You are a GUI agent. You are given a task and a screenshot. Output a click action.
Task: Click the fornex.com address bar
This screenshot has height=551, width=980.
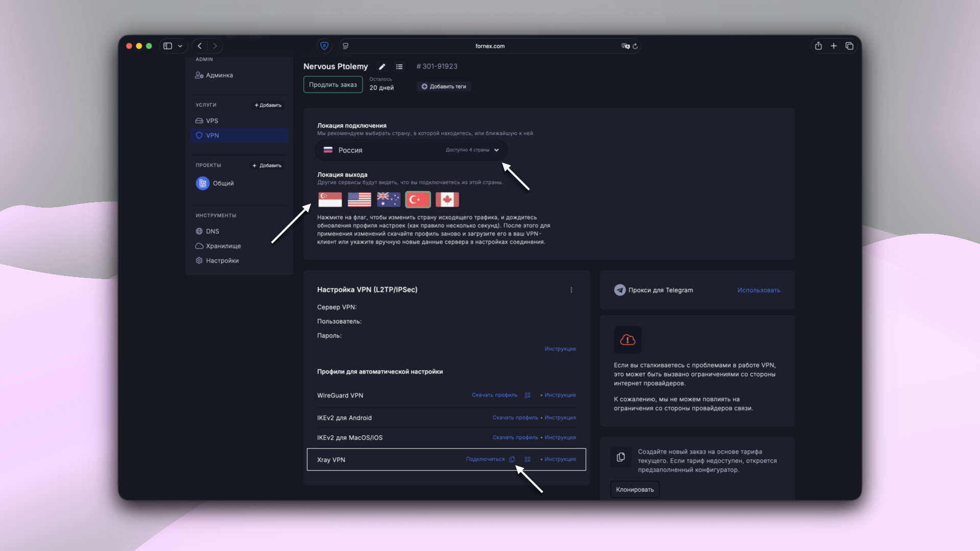tap(489, 46)
